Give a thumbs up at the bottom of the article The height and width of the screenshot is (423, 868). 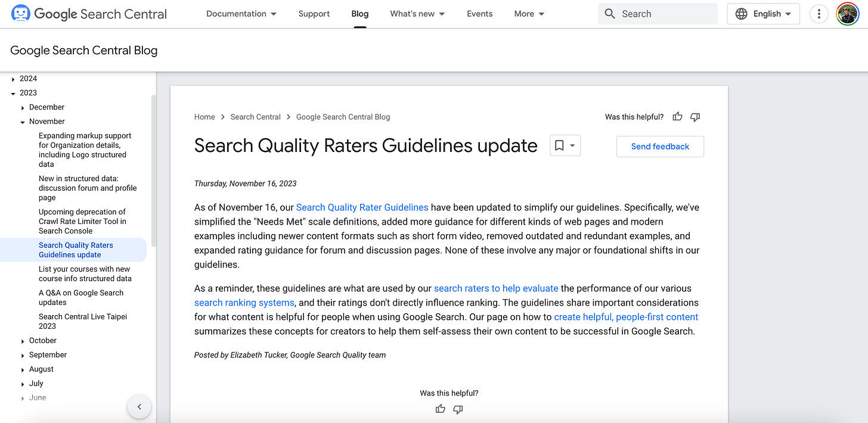440,409
